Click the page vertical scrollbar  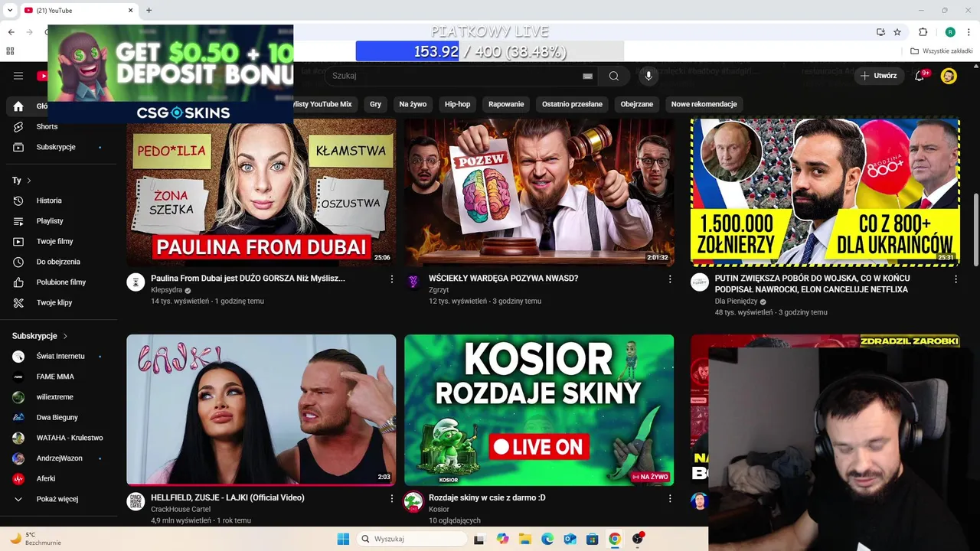click(975, 230)
